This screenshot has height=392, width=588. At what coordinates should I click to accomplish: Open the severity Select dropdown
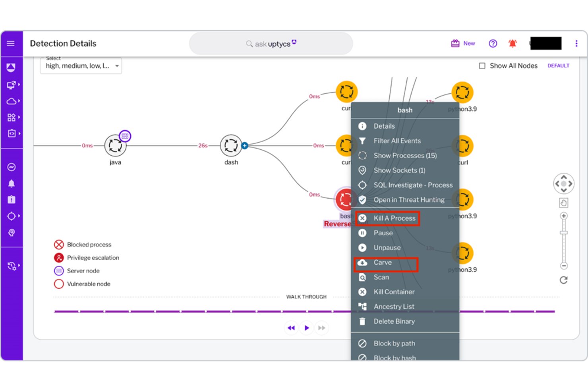81,66
